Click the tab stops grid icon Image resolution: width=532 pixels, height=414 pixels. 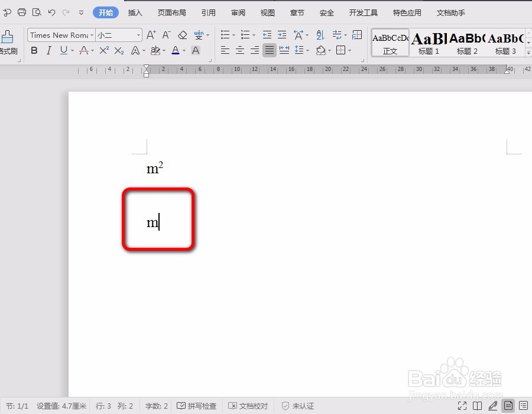click(357, 35)
